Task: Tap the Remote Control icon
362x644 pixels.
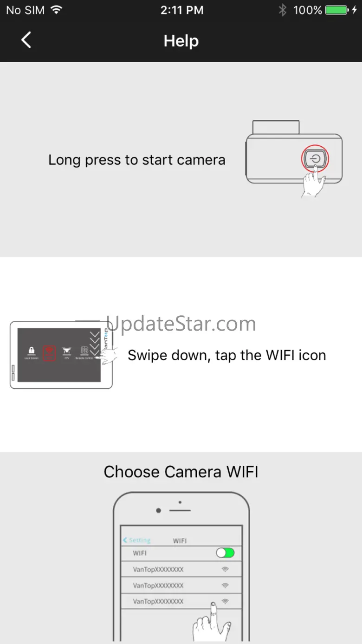Action: (84, 351)
